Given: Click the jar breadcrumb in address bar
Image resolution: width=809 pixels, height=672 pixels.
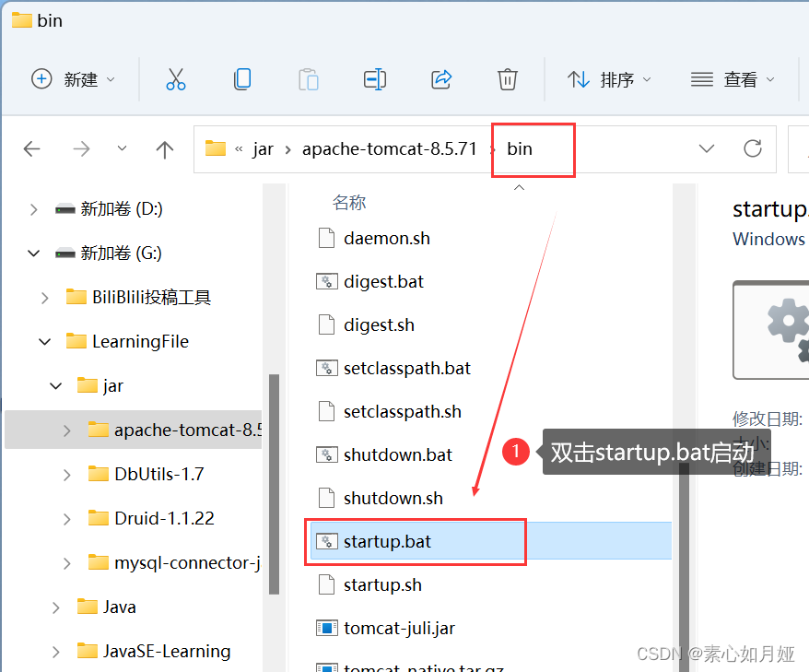Looking at the screenshot, I should tap(263, 149).
